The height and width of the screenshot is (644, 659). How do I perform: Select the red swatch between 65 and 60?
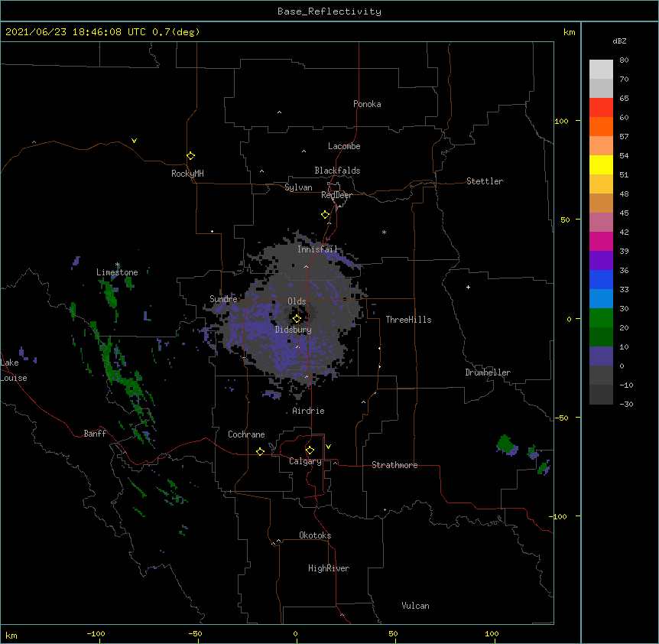[x=601, y=108]
